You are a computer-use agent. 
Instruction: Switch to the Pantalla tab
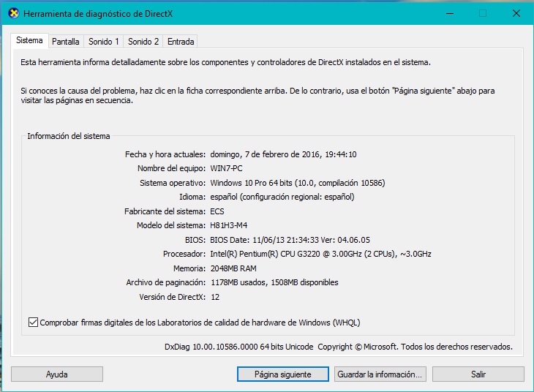pos(65,42)
